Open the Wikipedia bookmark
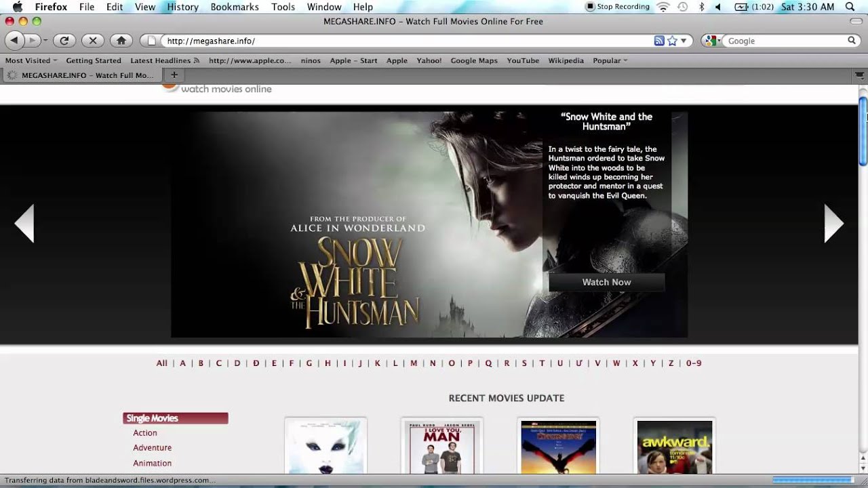This screenshot has height=488, width=868. pos(566,60)
